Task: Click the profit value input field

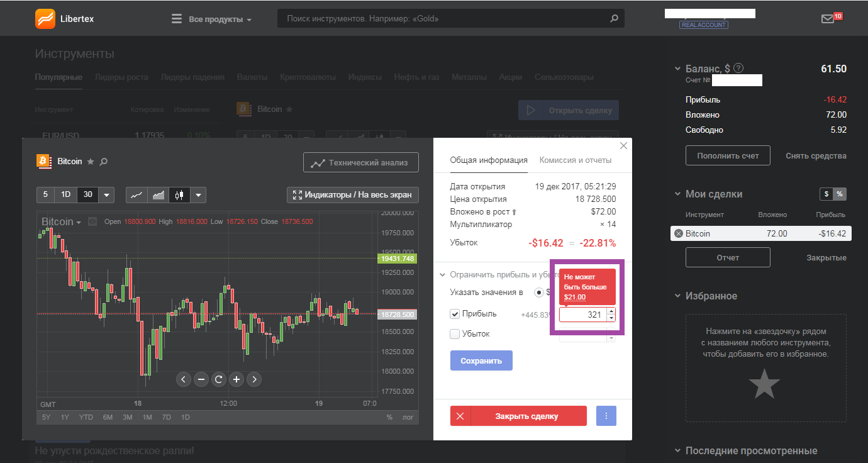Action: [x=582, y=315]
